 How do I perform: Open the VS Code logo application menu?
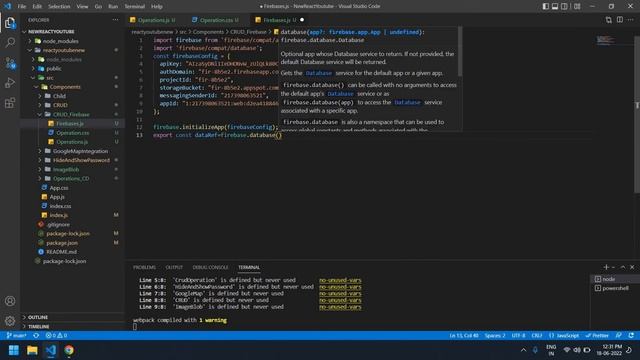pos(7,6)
